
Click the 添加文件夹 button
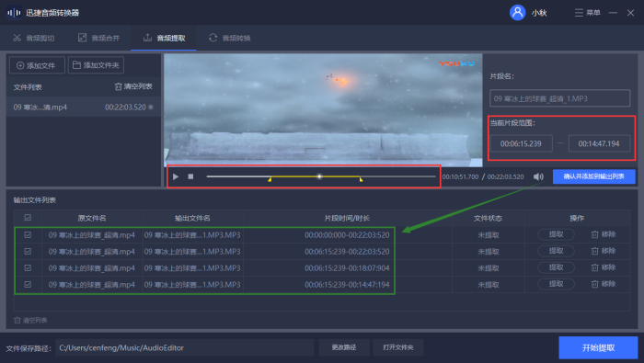point(96,65)
